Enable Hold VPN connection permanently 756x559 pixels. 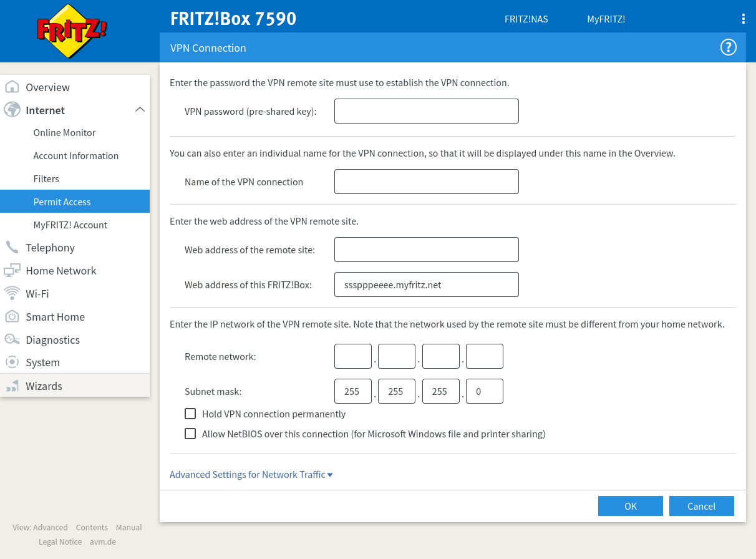(190, 414)
